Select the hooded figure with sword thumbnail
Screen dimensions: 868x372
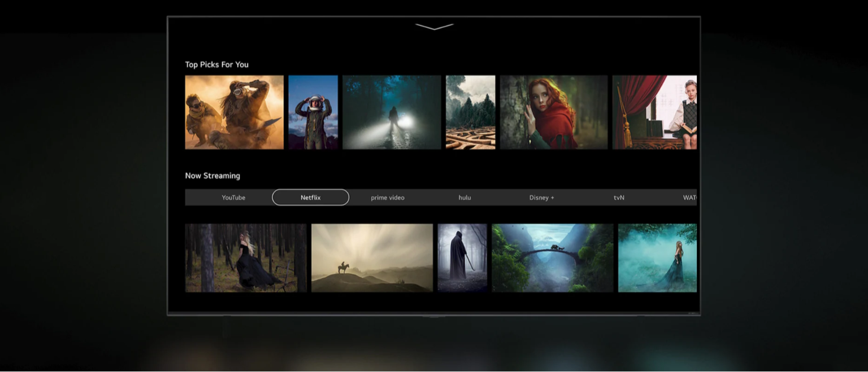462,258
